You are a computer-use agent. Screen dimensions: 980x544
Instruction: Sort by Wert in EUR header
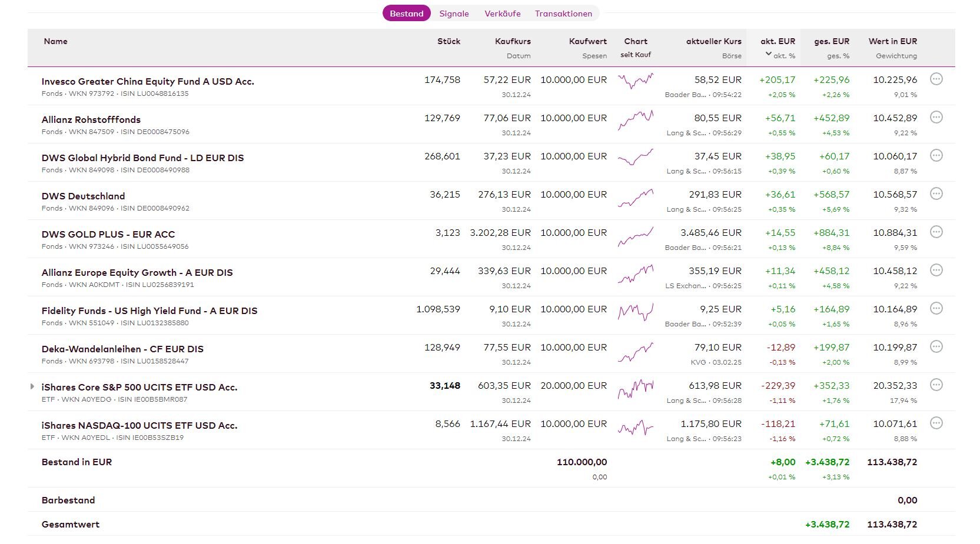(x=892, y=41)
